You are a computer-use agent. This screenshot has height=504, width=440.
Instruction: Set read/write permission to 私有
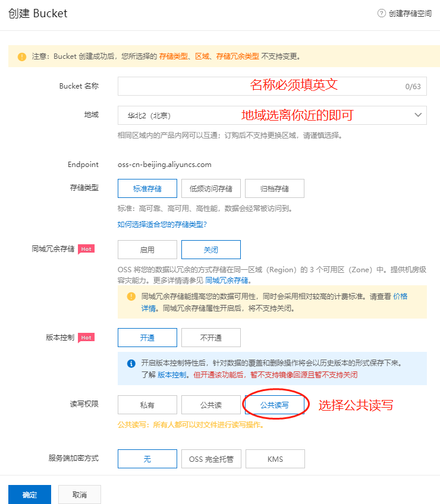(147, 405)
